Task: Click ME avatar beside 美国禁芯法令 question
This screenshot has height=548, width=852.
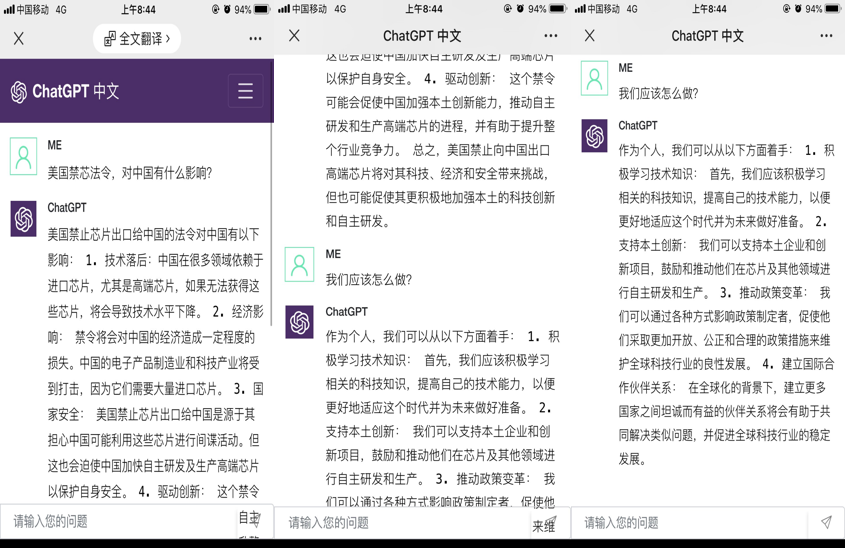Action: click(23, 156)
